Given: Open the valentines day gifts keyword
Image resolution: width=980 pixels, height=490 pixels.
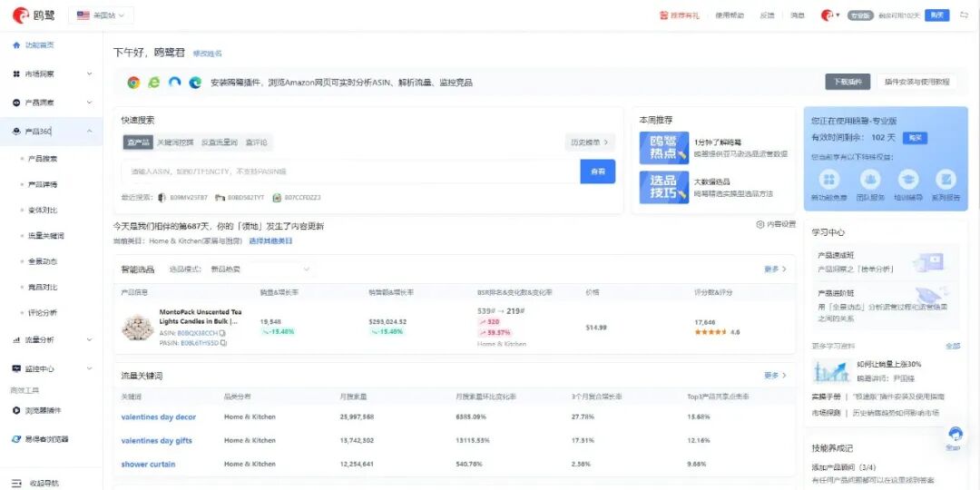Looking at the screenshot, I should pyautogui.click(x=156, y=441).
